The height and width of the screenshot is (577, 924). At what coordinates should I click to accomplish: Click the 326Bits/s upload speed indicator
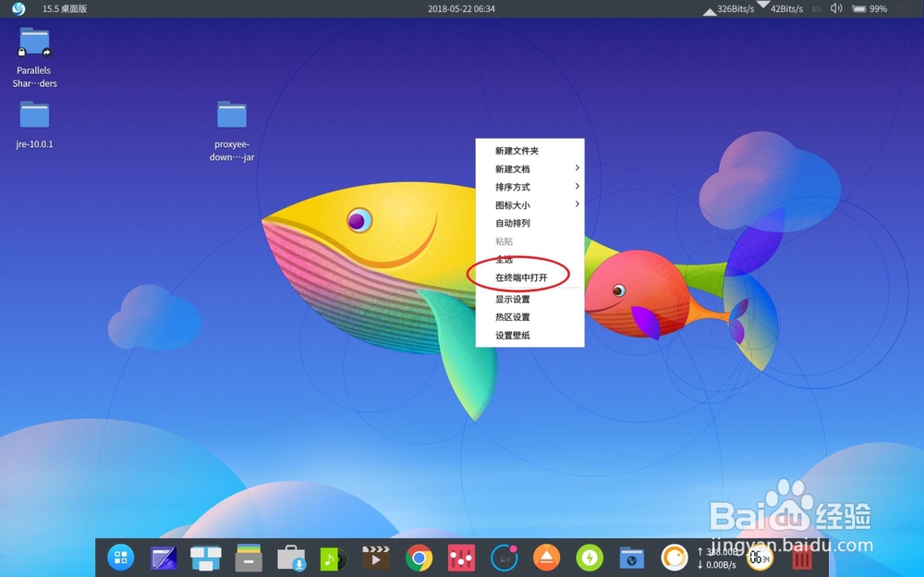click(729, 9)
